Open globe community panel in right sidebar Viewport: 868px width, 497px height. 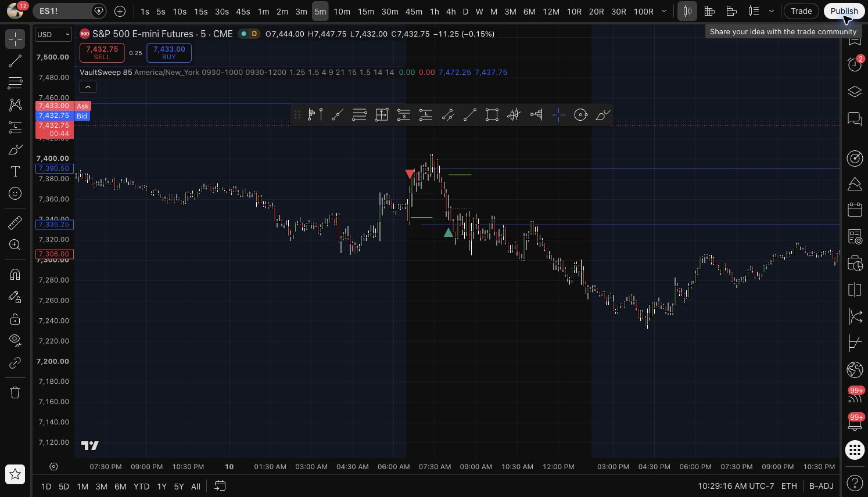tap(855, 369)
